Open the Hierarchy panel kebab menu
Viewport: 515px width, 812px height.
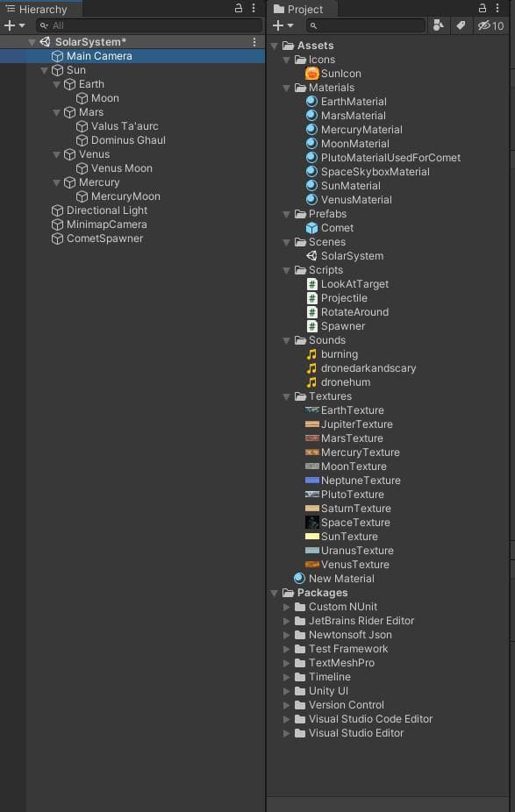click(254, 8)
